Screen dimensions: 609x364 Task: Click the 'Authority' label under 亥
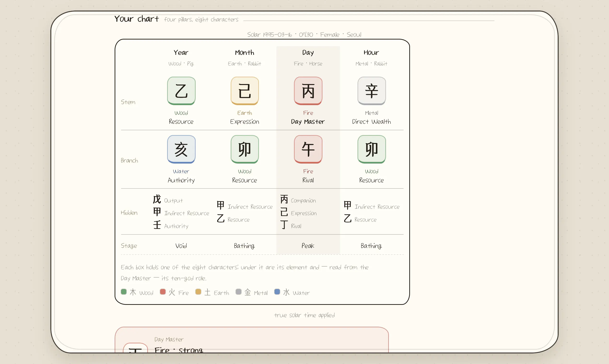pos(181,180)
